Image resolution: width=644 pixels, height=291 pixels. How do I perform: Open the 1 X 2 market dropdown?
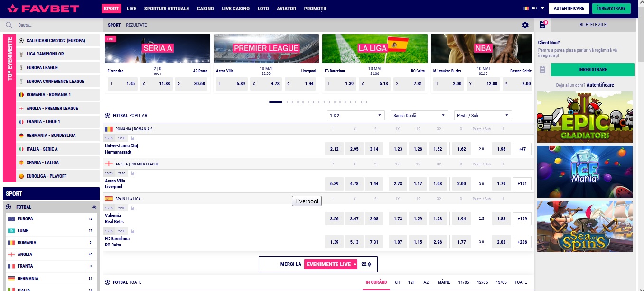(355, 115)
